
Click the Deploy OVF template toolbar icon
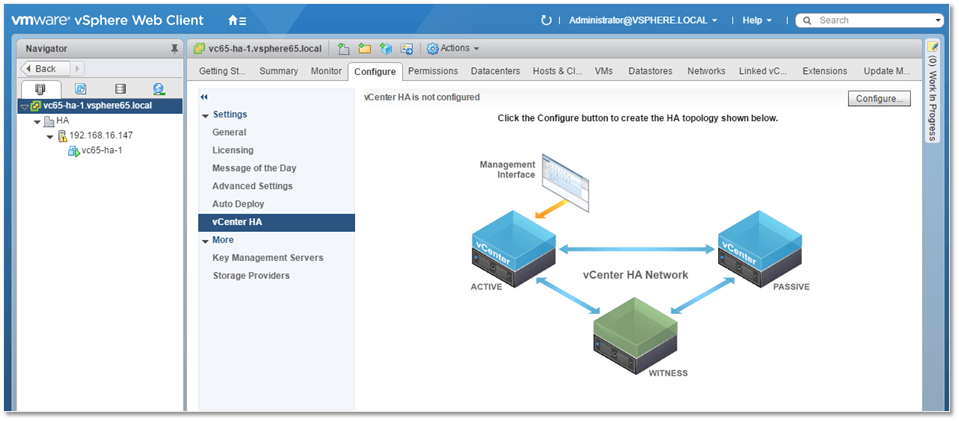(x=385, y=48)
